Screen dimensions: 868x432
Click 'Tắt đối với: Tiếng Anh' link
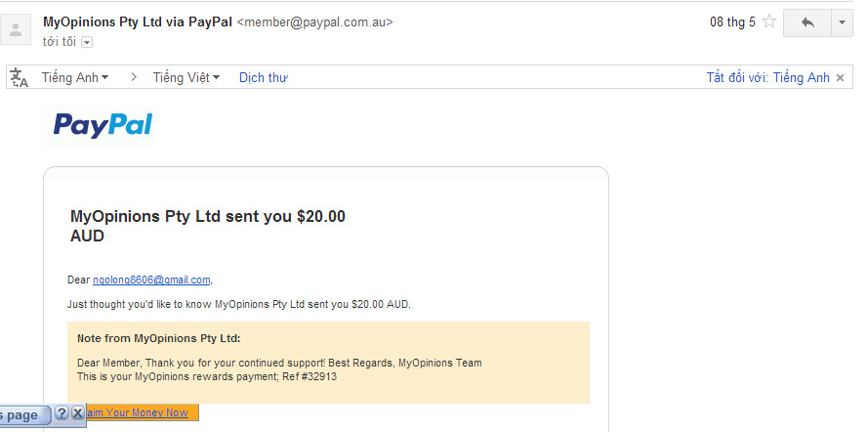tap(767, 77)
